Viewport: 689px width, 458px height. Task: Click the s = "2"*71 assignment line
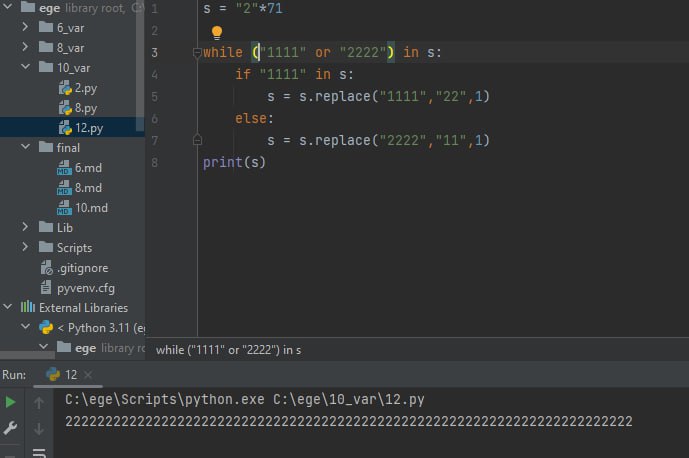tap(243, 8)
